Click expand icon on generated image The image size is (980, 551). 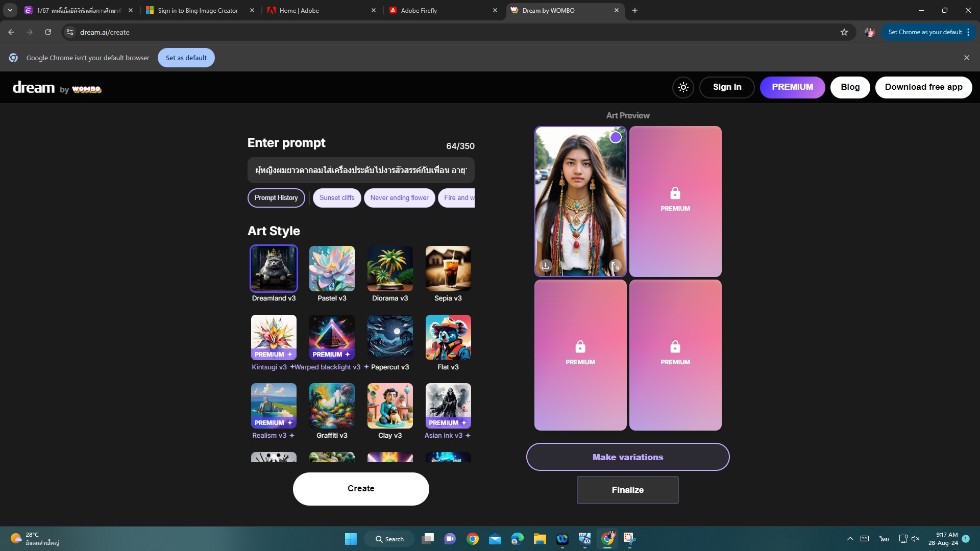point(616,266)
